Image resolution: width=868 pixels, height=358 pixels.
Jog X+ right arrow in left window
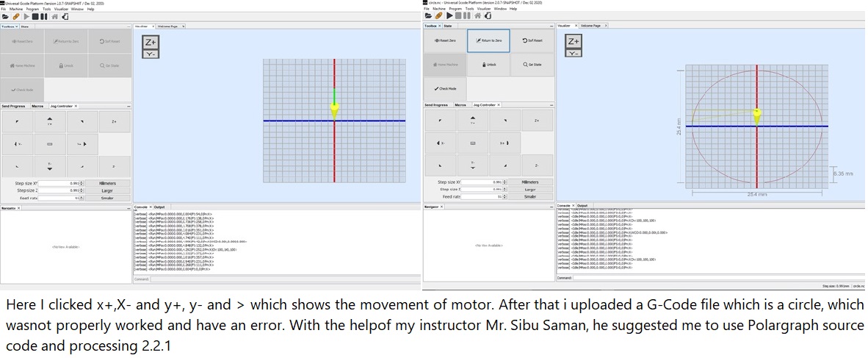point(82,144)
